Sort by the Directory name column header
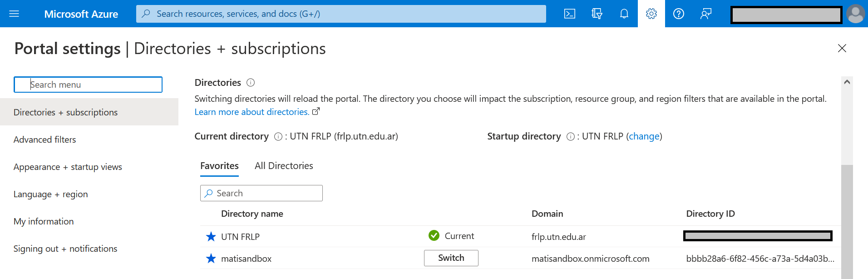 coord(252,214)
